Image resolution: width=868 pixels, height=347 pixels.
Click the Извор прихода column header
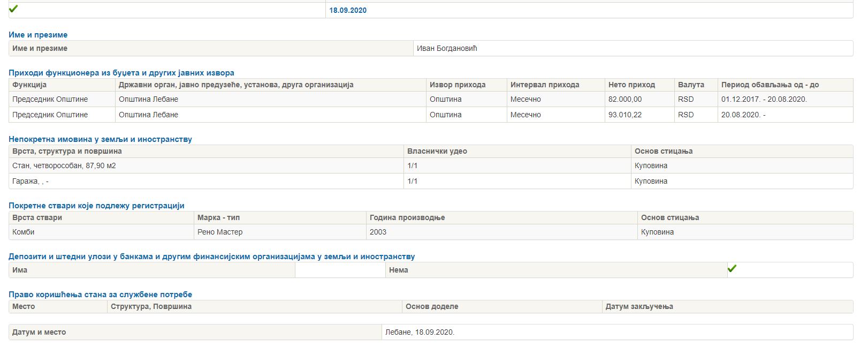tap(458, 85)
